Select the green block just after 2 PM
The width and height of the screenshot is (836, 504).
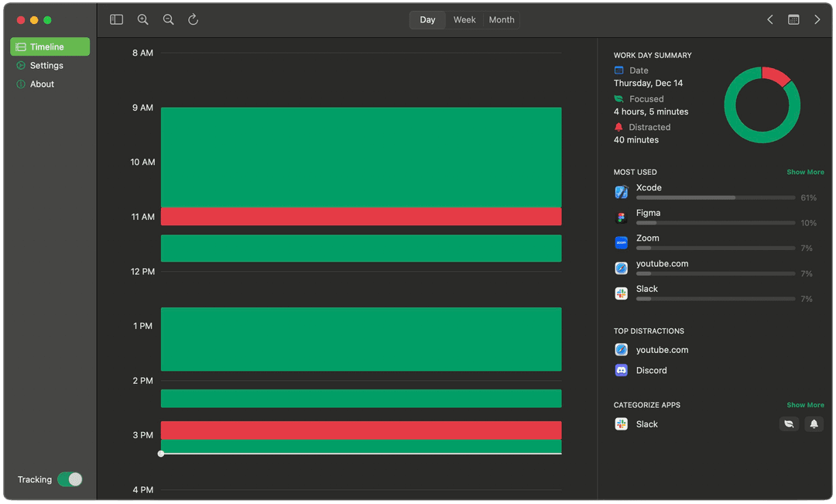[361, 399]
